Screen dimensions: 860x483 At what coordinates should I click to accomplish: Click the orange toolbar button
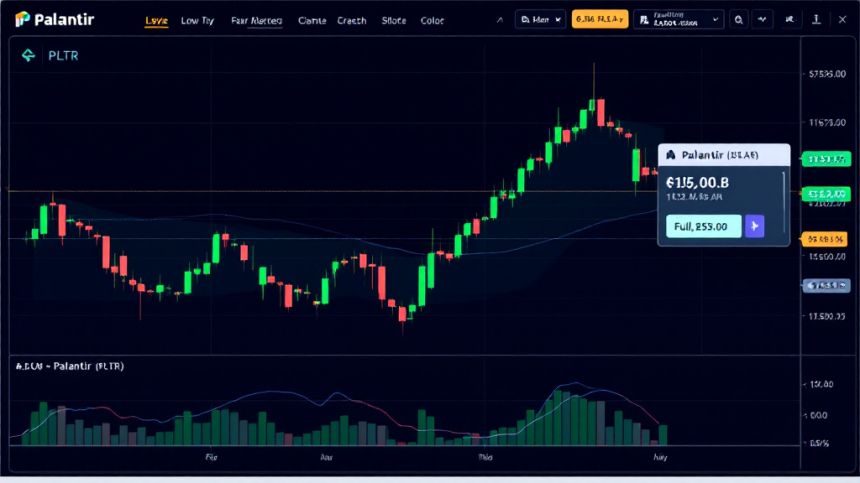[x=600, y=19]
